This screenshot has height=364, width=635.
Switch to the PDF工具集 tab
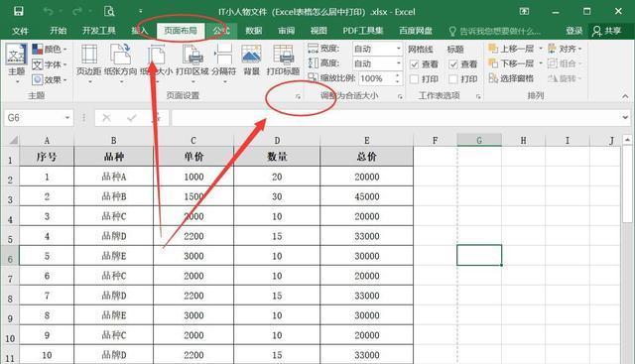[363, 31]
